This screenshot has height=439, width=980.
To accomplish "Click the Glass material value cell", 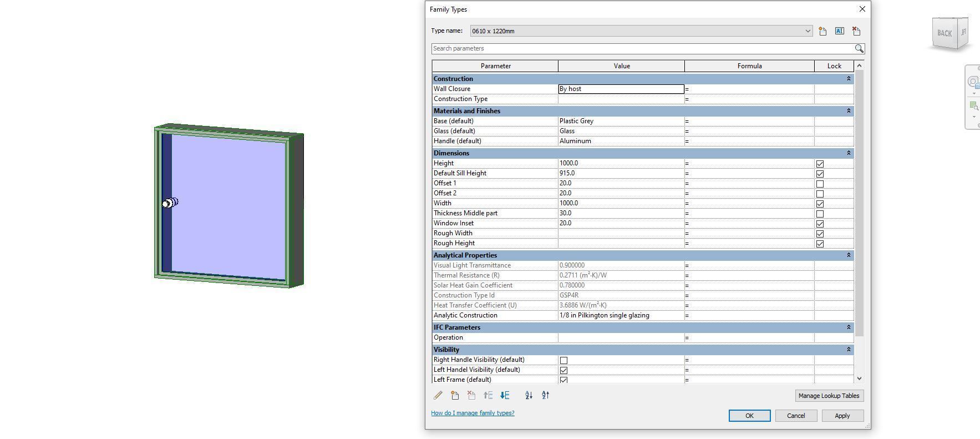I will click(621, 131).
